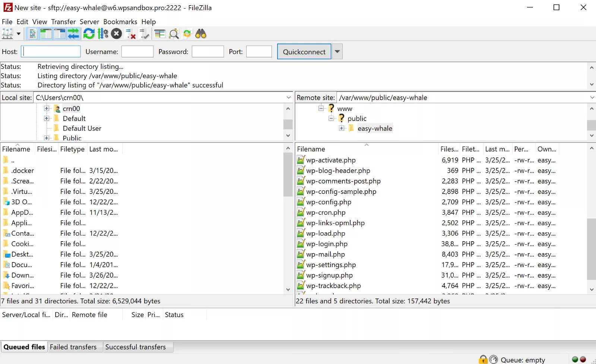Select the Favorites folder icon in local list

click(x=6, y=285)
